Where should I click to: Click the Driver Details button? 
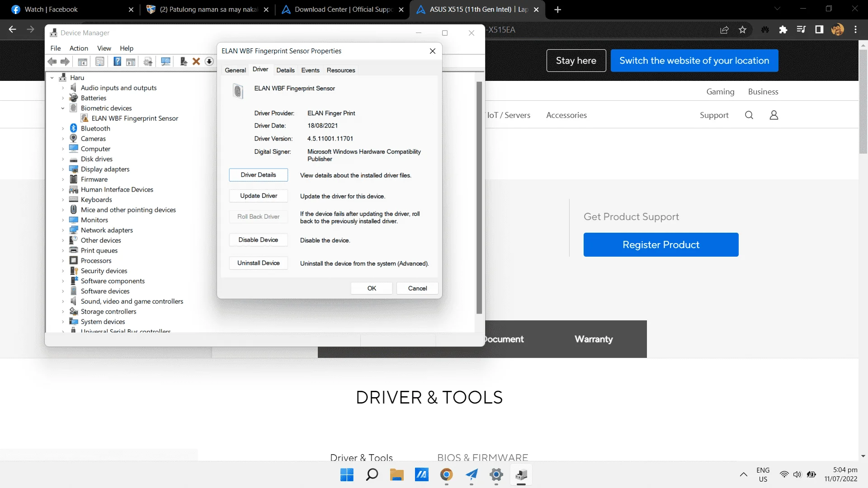tap(259, 175)
